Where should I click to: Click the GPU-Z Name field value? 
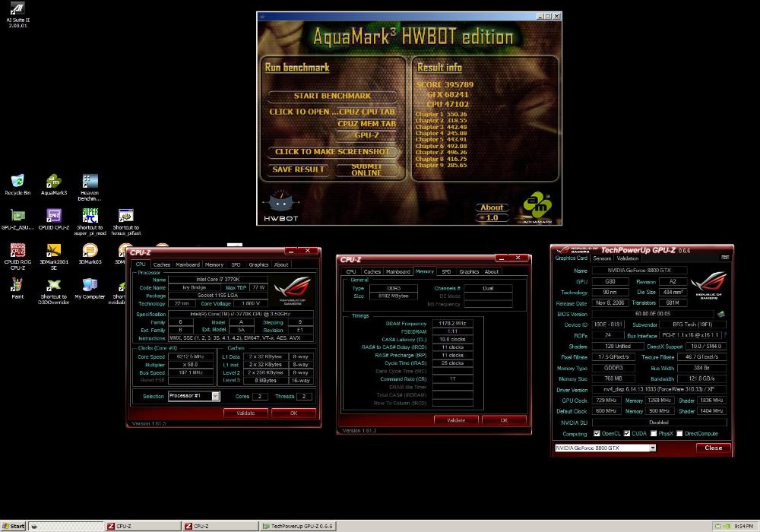[639, 271]
